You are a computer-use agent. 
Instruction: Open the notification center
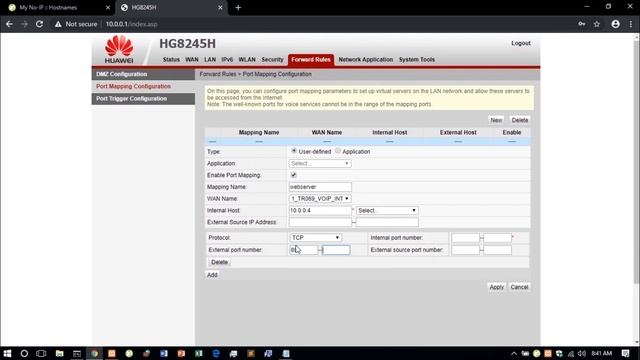point(626,353)
